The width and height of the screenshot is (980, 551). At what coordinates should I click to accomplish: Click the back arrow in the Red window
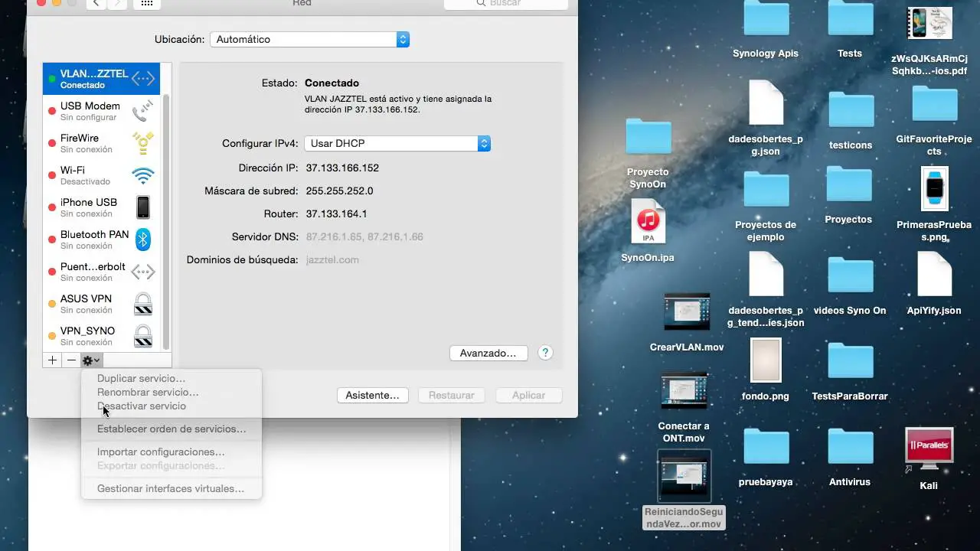(x=95, y=4)
